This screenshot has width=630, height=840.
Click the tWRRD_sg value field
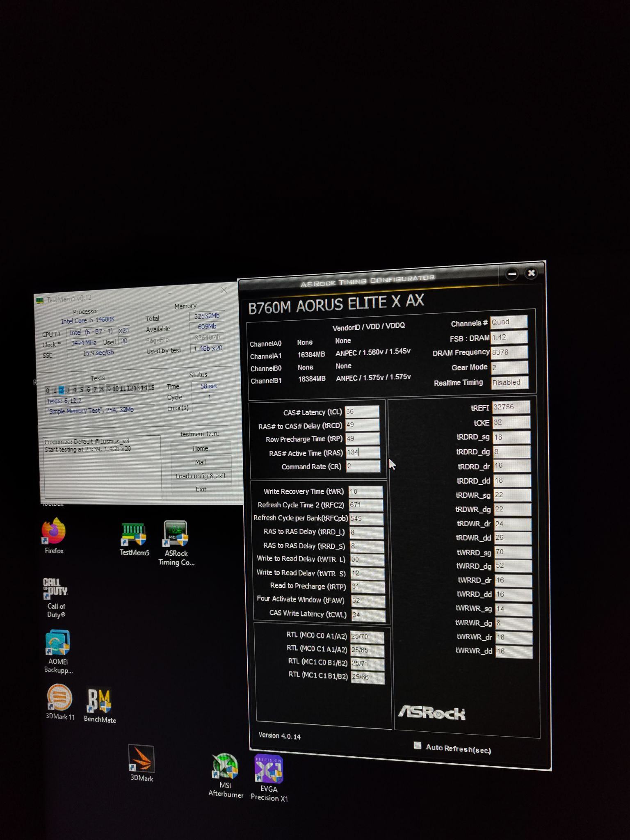point(513,552)
